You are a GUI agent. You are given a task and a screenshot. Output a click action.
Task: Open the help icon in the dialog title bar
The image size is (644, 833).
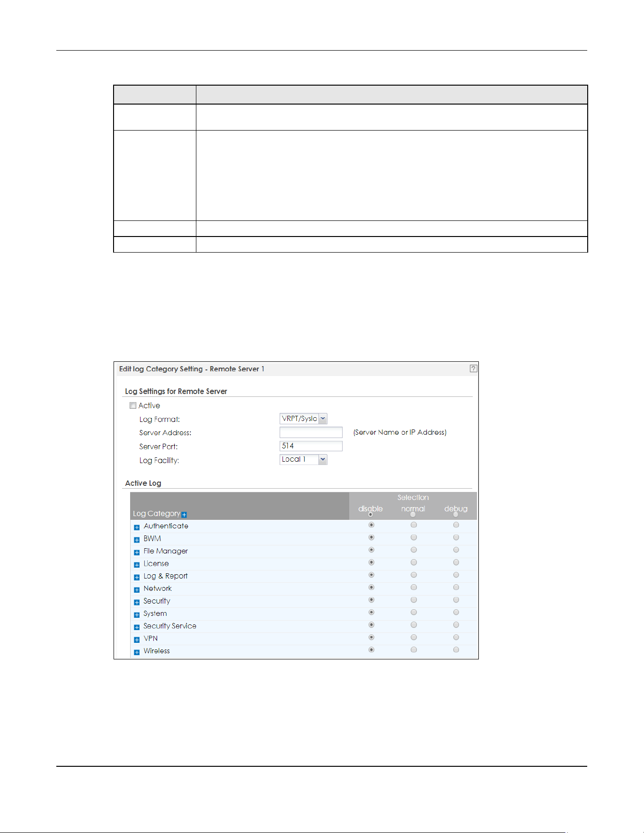[x=473, y=368]
